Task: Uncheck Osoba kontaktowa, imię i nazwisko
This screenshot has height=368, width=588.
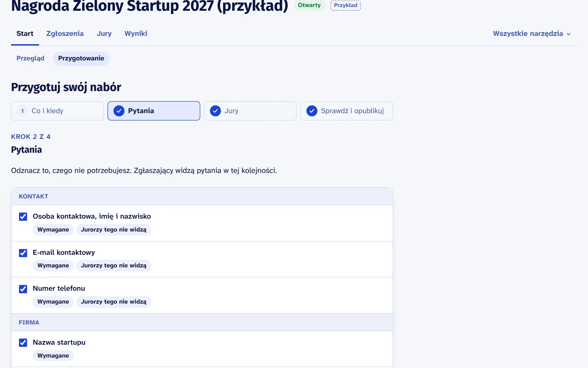Action: point(23,217)
